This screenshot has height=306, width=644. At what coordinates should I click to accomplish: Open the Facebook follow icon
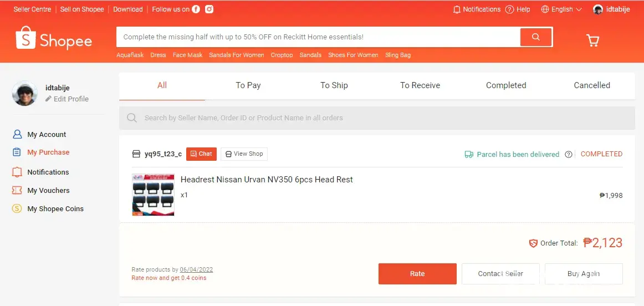coord(196,9)
